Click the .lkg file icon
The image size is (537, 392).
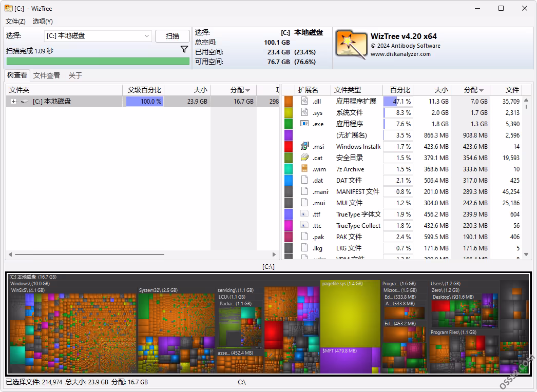click(304, 247)
